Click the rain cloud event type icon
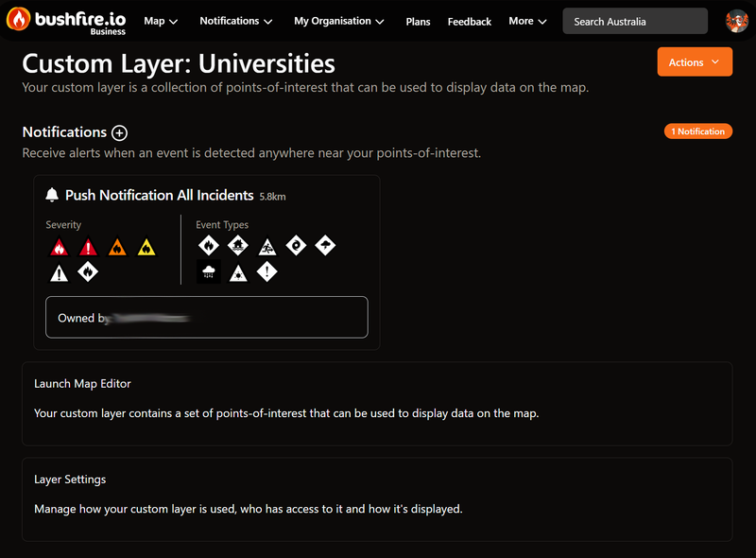Screen dimensions: 756x558 209,271
